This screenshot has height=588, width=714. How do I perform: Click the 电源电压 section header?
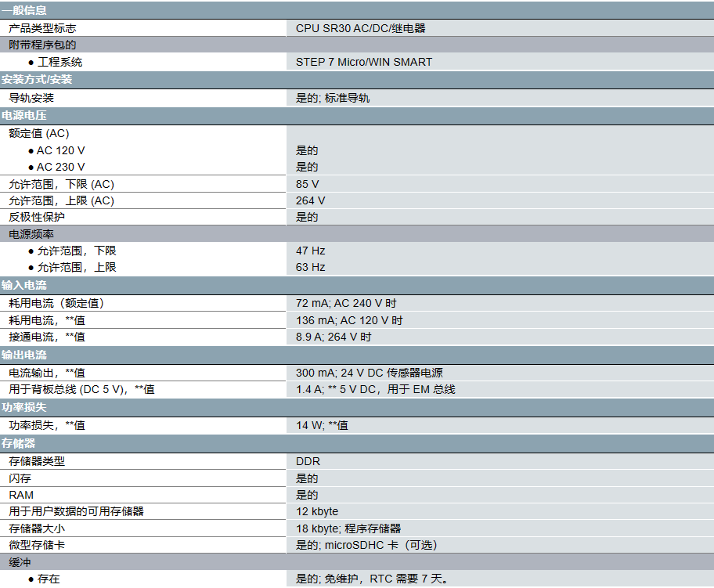pyautogui.click(x=24, y=116)
